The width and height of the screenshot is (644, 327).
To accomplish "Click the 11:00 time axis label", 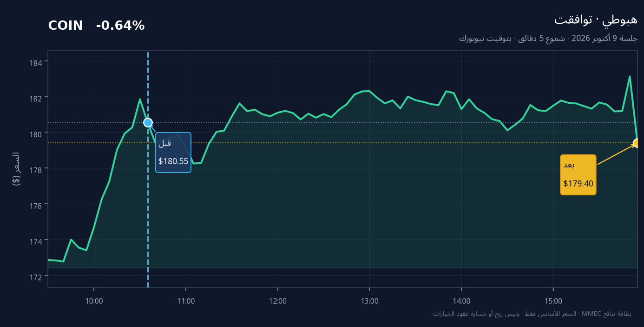I will (x=186, y=301).
